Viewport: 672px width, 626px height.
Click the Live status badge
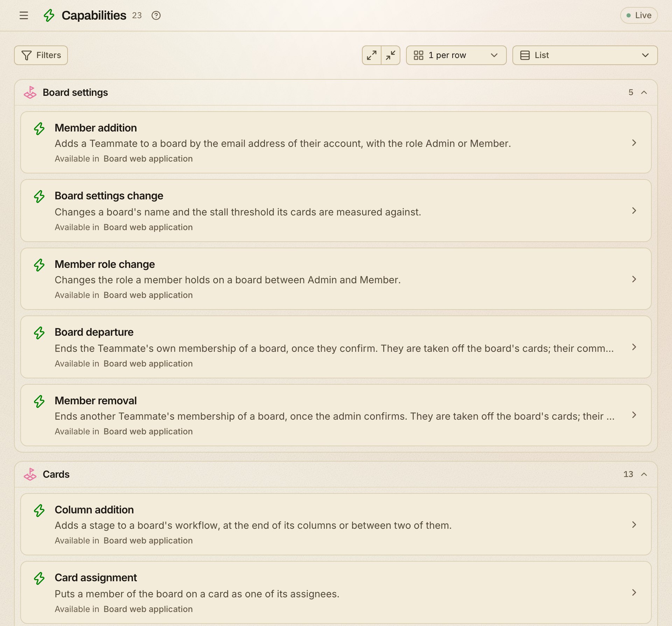639,15
